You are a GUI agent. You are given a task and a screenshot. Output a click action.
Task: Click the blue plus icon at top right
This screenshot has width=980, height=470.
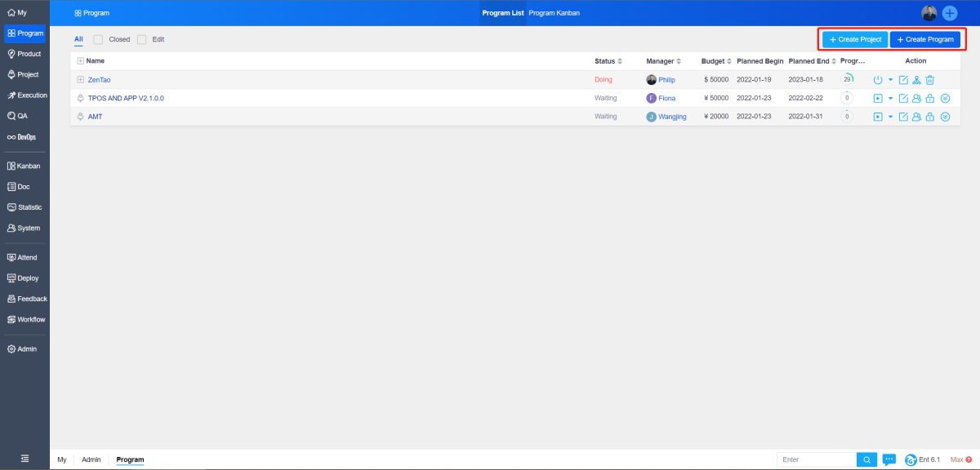point(950,13)
